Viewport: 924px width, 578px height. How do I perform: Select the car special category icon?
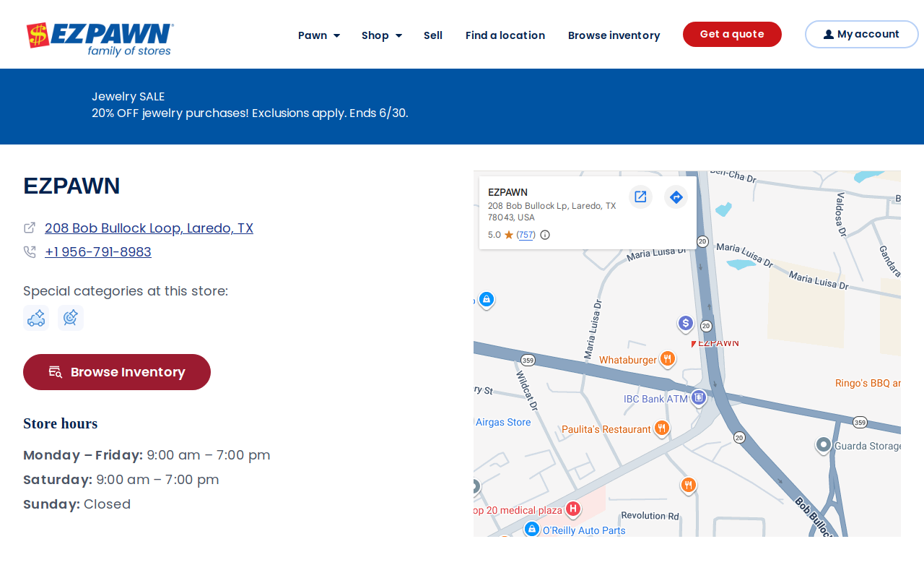tap(36, 318)
